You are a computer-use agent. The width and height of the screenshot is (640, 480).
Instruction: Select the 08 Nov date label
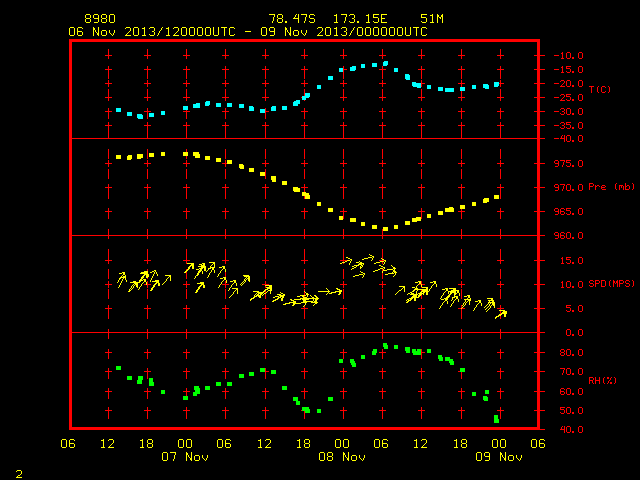342,457
